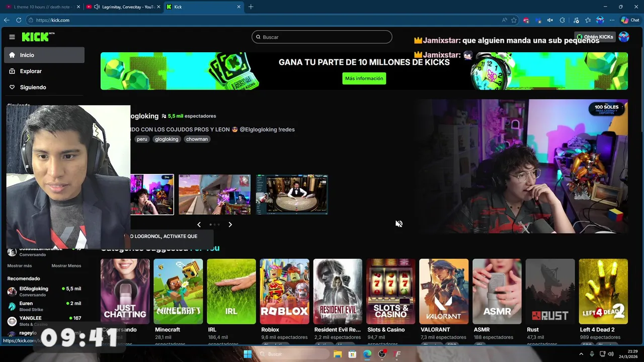The height and width of the screenshot is (362, 644).
Task: Go to previous featured stream arrow
Action: tap(199, 225)
